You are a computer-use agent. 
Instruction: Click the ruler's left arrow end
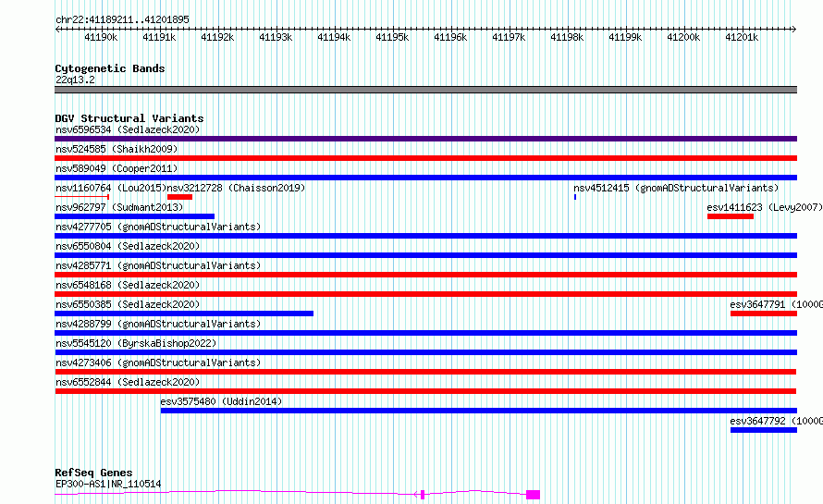click(57, 30)
